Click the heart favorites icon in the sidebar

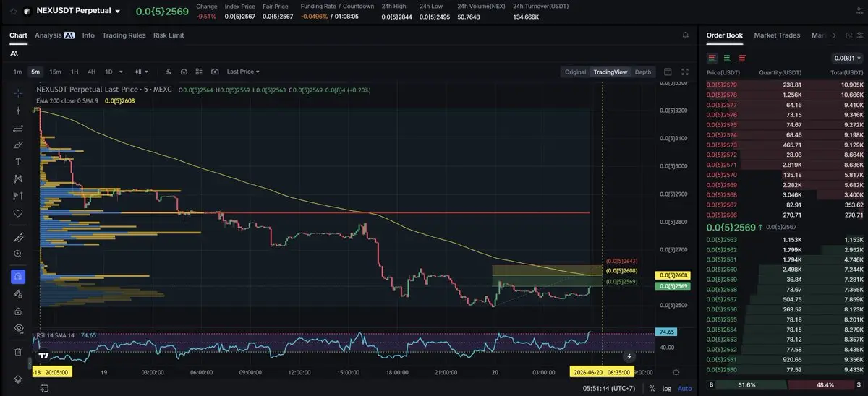tap(18, 213)
